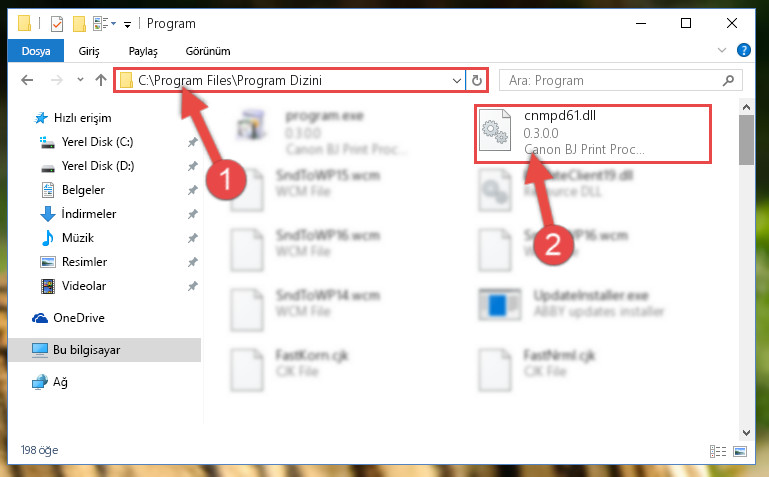The height and width of the screenshot is (477, 769).
Task: Open the Help question mark icon
Action: [743, 50]
